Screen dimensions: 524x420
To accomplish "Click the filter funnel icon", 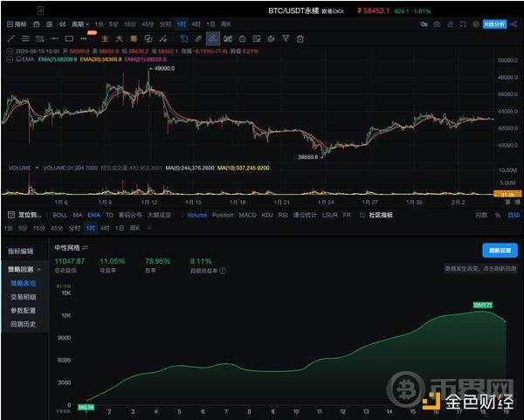I will (286, 38).
